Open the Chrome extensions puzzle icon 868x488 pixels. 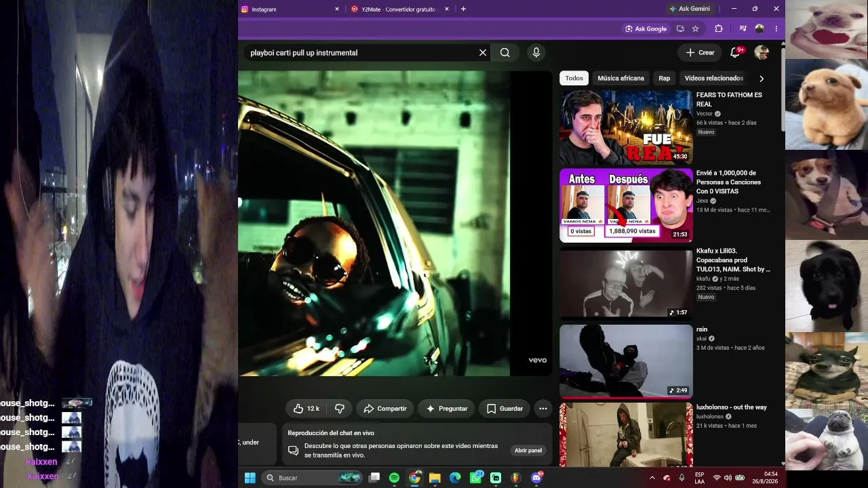coord(719,29)
